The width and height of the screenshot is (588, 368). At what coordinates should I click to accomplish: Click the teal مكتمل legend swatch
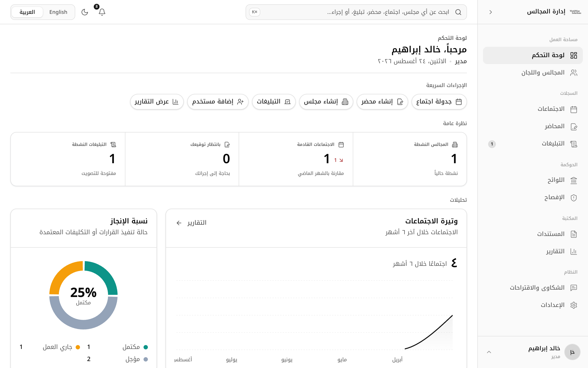pos(145,347)
